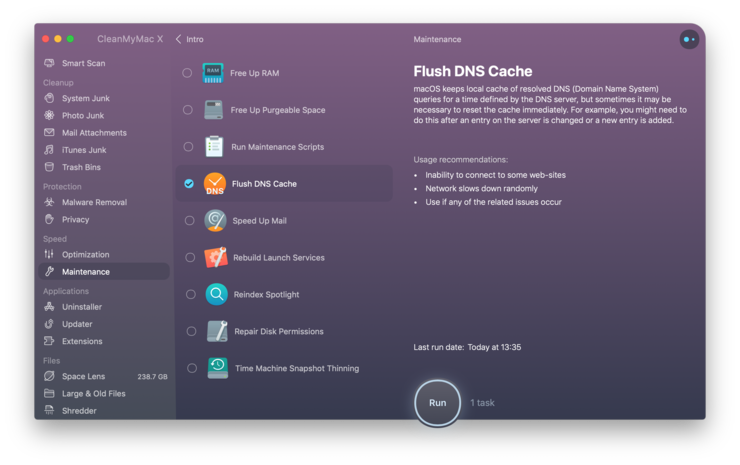Click the Trash Bins icon
Viewport: 740px width, 465px height.
point(49,167)
